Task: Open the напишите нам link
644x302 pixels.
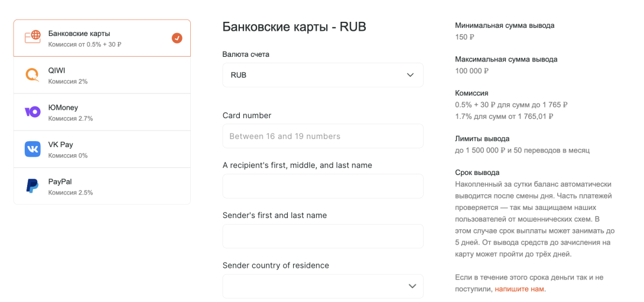Action: point(519,289)
